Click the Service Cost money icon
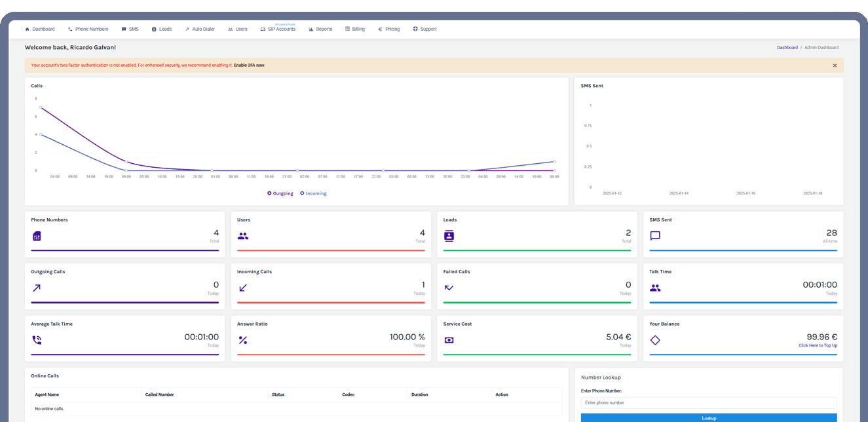This screenshot has width=868, height=422. click(449, 340)
